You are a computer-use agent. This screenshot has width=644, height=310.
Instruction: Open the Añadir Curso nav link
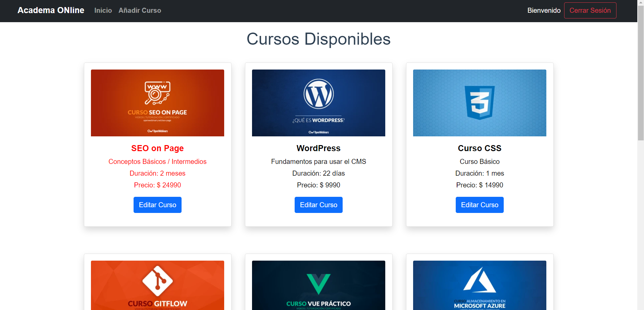[140, 10]
